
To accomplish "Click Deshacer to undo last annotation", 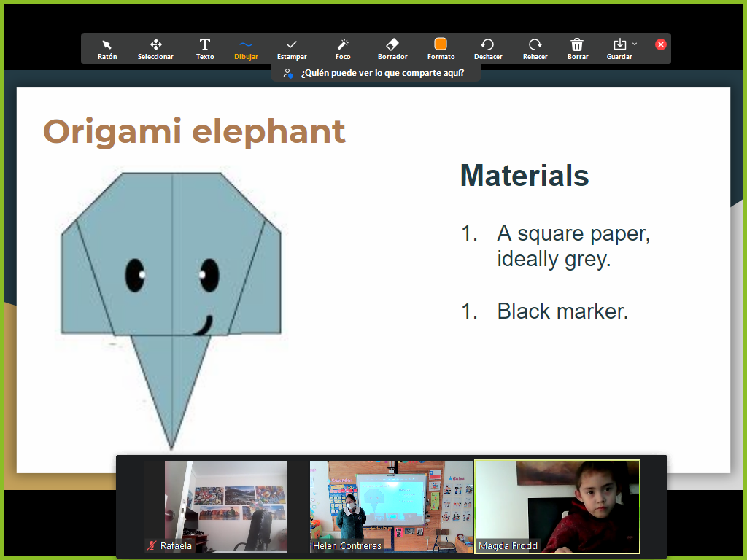I will [x=488, y=49].
